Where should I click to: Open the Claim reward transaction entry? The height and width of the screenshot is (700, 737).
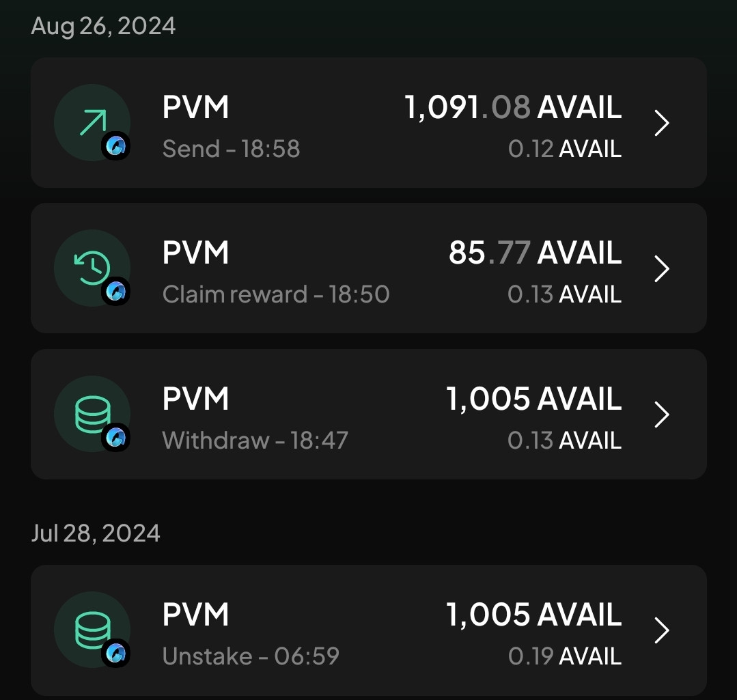[369, 268]
